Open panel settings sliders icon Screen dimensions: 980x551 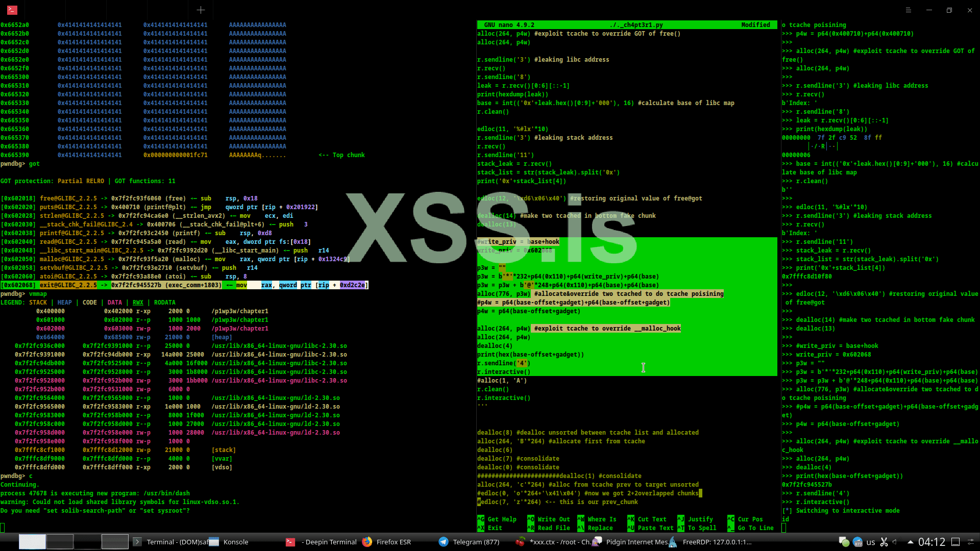click(971, 542)
